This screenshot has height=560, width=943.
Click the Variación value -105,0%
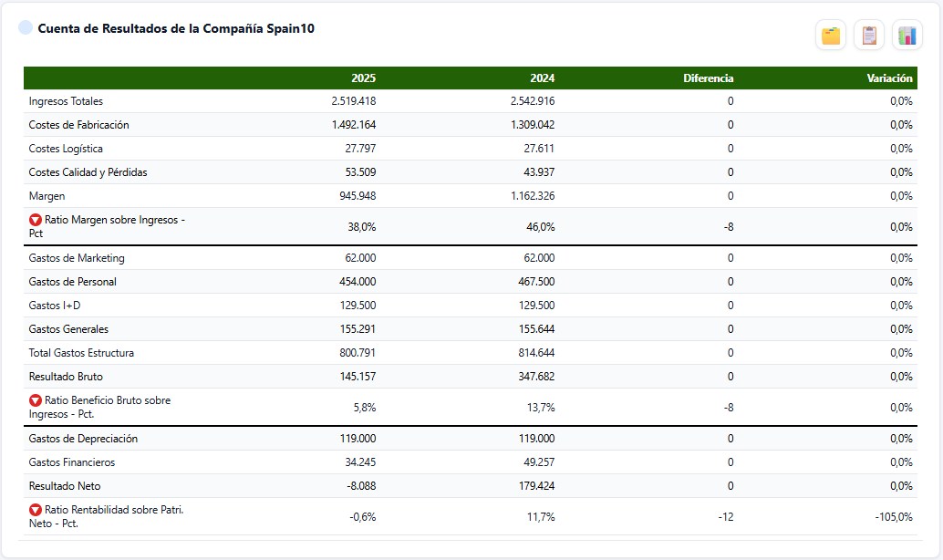click(894, 517)
